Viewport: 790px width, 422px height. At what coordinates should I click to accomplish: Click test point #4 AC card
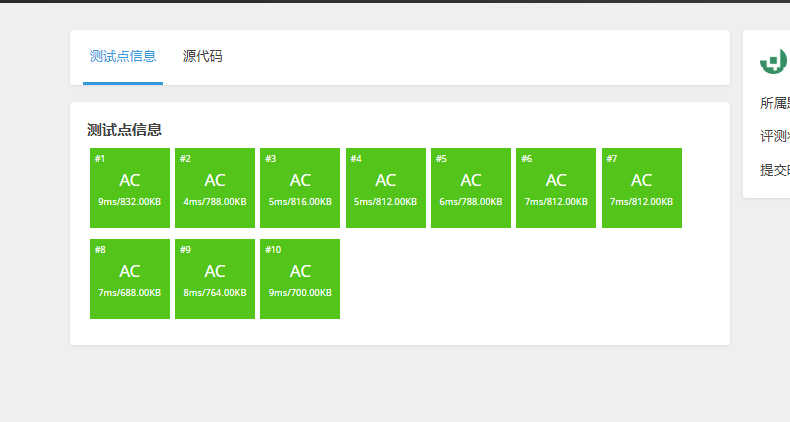click(x=386, y=188)
